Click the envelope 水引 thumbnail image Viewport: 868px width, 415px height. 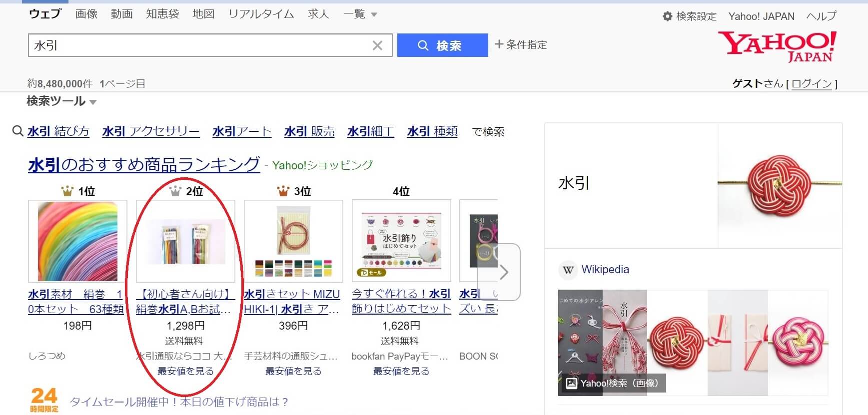[738, 343]
